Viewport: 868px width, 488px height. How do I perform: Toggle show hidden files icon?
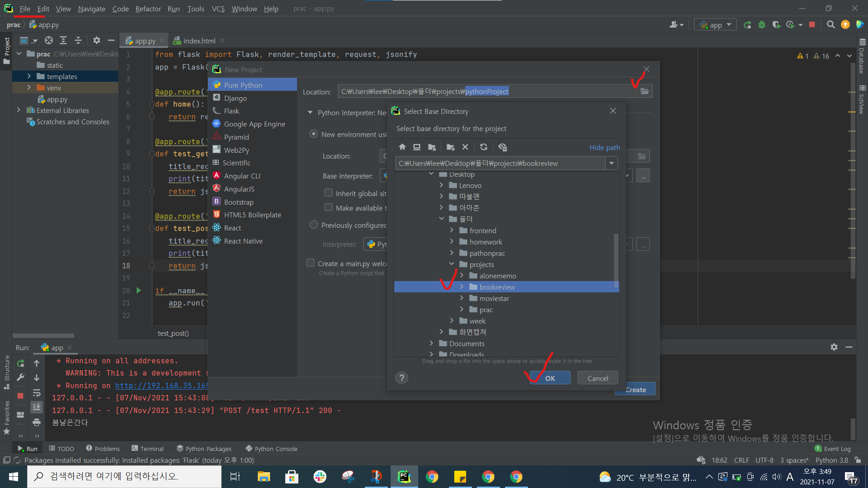coord(502,147)
